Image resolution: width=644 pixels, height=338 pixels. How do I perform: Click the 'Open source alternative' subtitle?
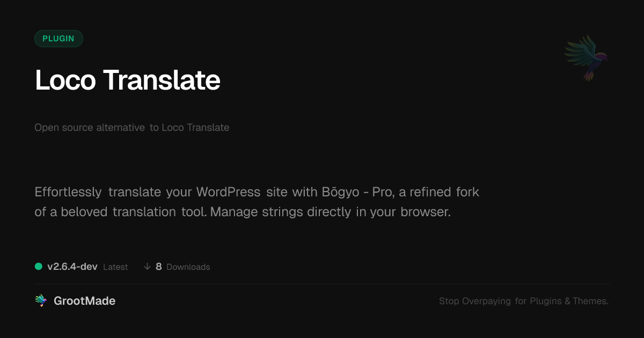pyautogui.click(x=90, y=128)
